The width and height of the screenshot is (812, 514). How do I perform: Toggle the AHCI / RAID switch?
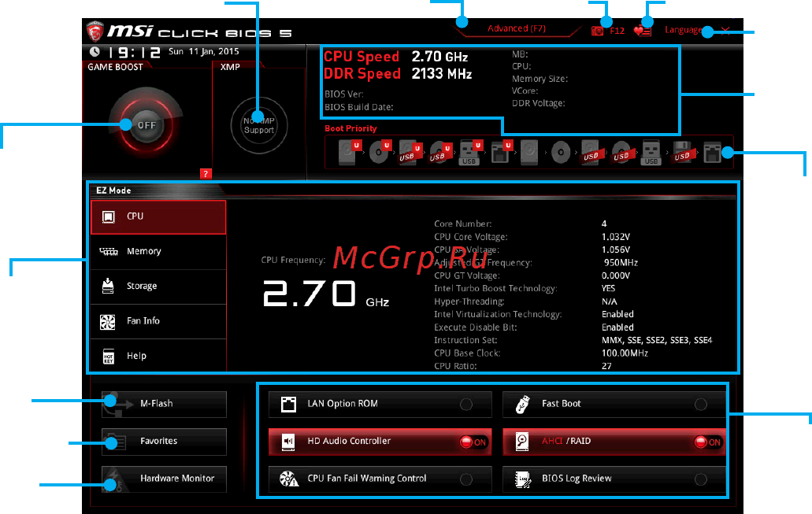pyautogui.click(x=614, y=442)
